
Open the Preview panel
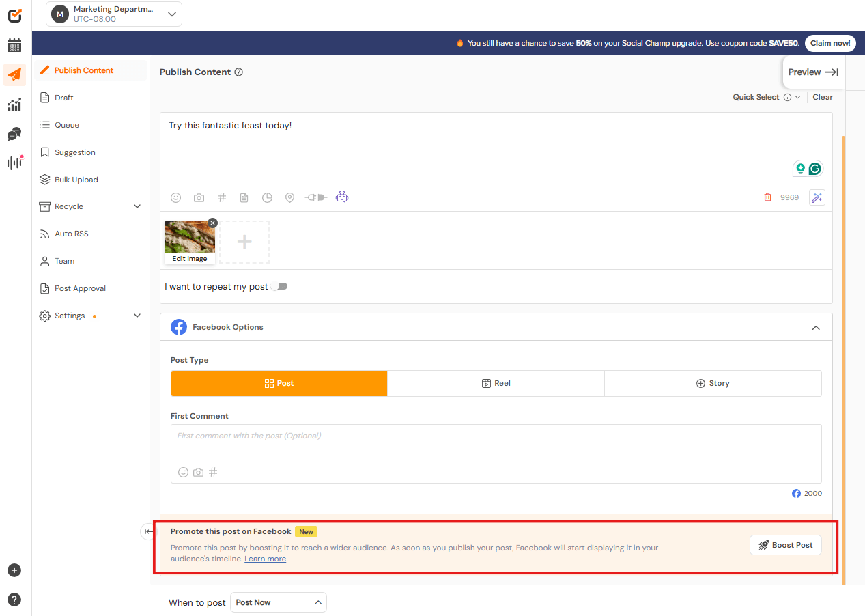point(813,72)
